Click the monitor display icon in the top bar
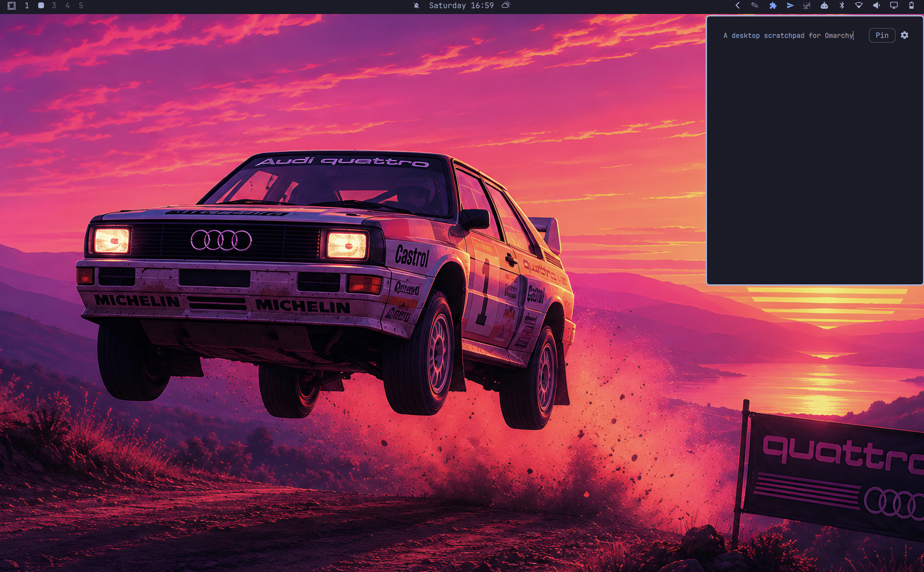This screenshot has width=924, height=572. 894,6
